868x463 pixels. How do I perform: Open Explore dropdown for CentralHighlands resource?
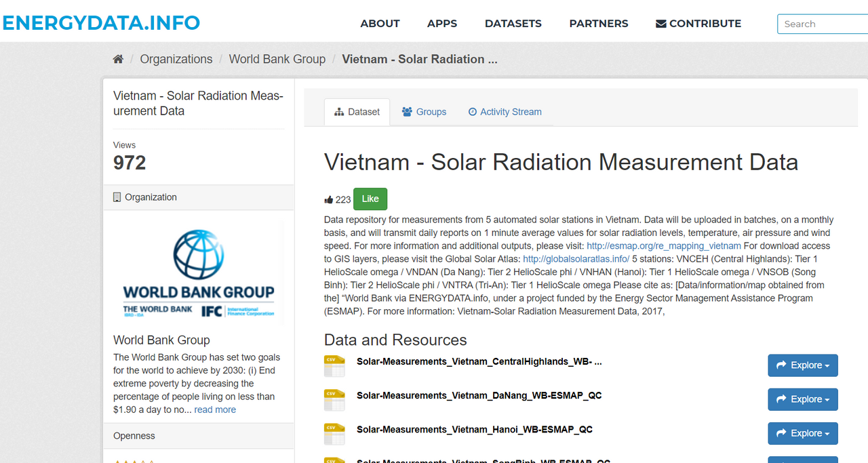[802, 365]
